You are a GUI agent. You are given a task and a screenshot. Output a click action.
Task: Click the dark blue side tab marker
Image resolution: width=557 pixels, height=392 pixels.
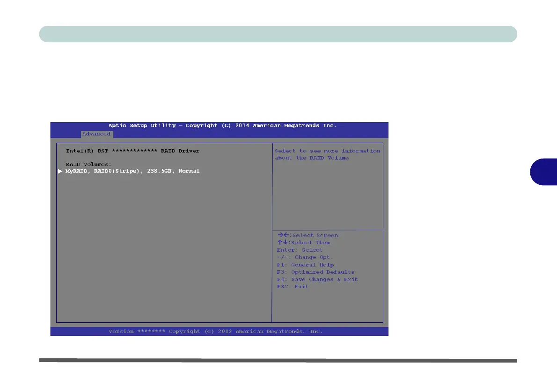[543, 172]
